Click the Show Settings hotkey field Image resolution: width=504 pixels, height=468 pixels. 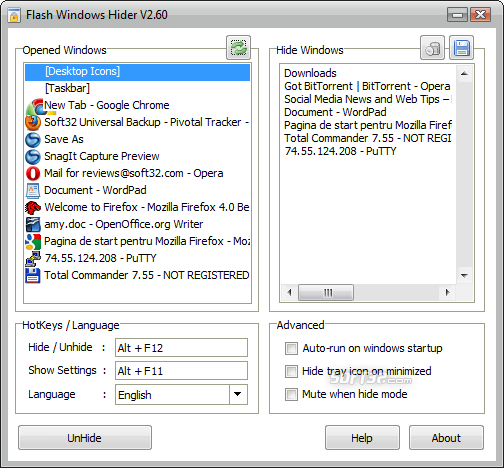tap(181, 371)
